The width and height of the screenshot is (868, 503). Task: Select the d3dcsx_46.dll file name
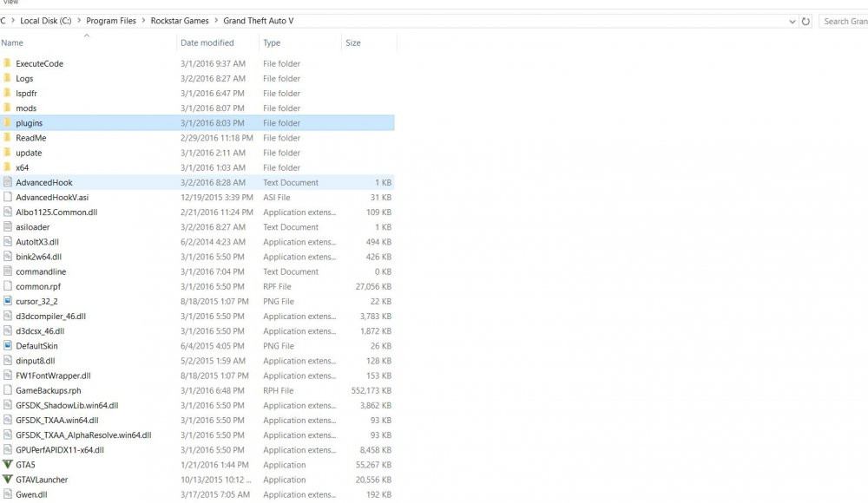coord(40,331)
